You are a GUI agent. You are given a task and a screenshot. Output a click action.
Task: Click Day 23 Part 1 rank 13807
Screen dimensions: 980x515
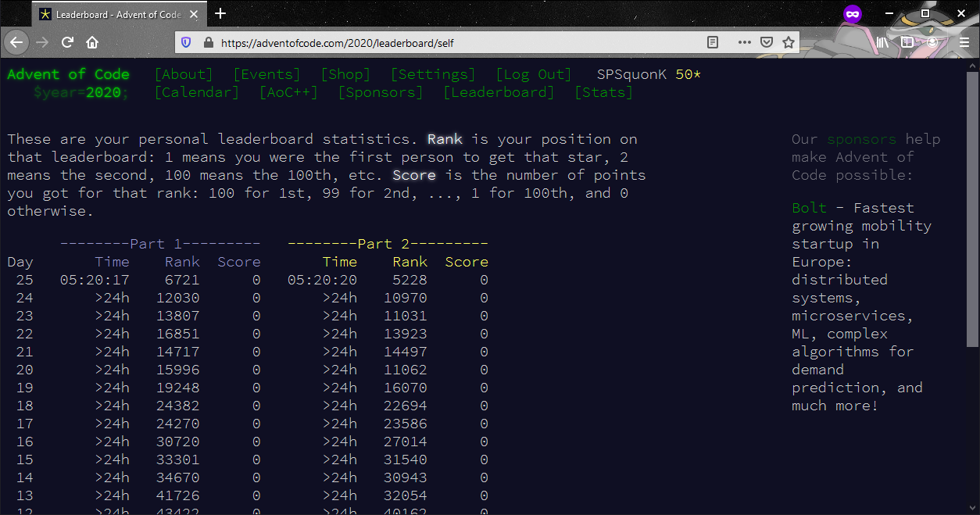[x=177, y=316]
